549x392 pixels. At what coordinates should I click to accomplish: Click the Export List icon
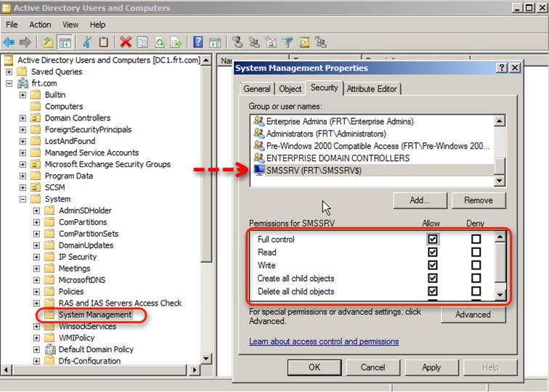(176, 42)
